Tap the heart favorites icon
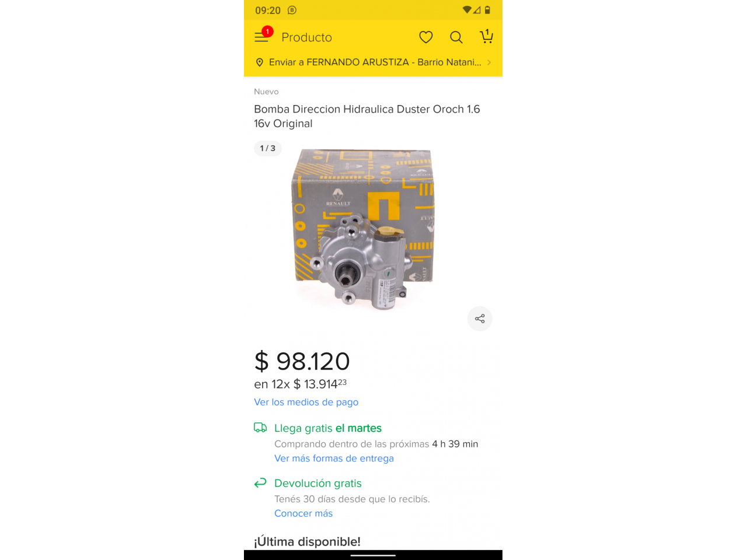 point(426,37)
